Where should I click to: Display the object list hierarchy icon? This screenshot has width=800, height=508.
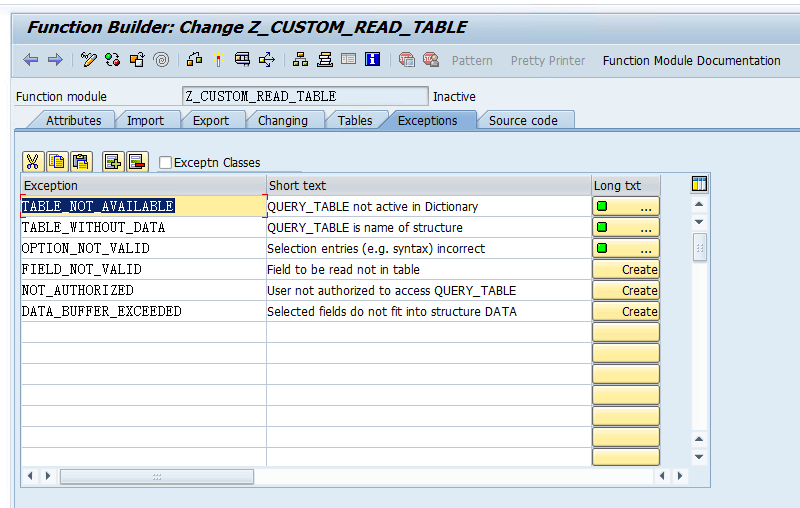pyautogui.click(x=301, y=60)
